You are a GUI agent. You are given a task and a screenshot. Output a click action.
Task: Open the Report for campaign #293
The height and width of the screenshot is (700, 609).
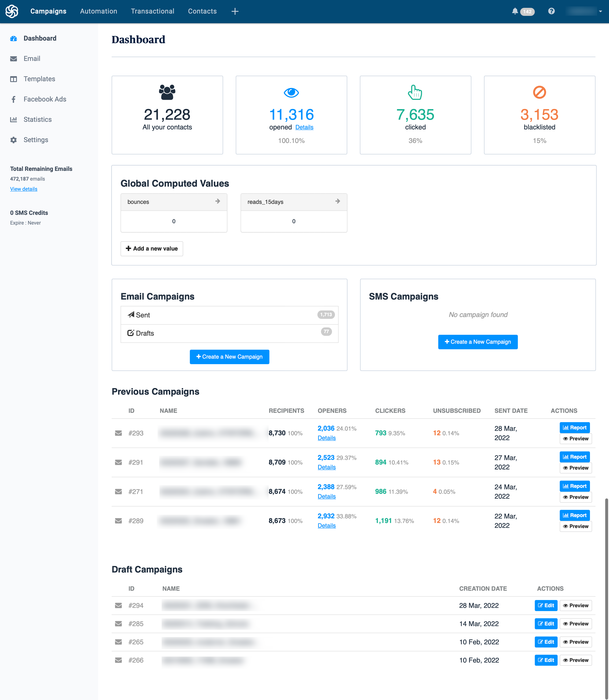point(575,427)
